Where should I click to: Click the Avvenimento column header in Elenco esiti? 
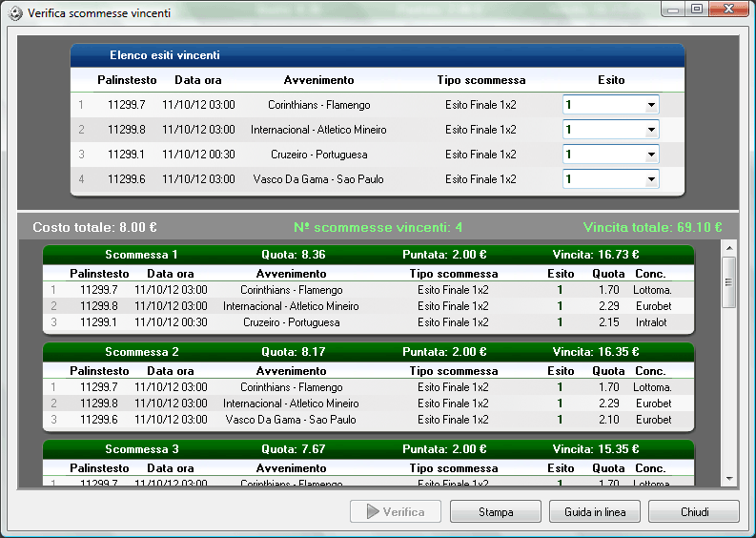318,80
